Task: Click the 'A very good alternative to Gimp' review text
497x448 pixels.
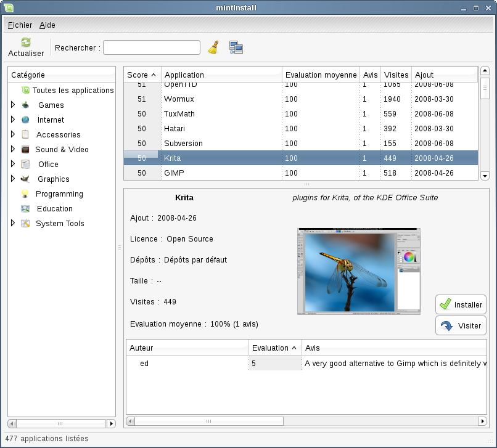Action: (x=395, y=364)
